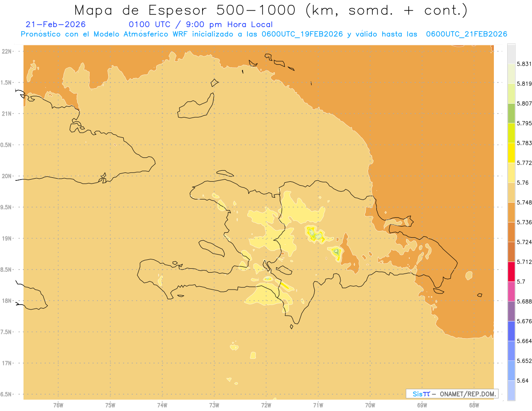Click the blue legend swatch between 5.664 and 5.676
The image size is (532, 411).
pos(511,331)
